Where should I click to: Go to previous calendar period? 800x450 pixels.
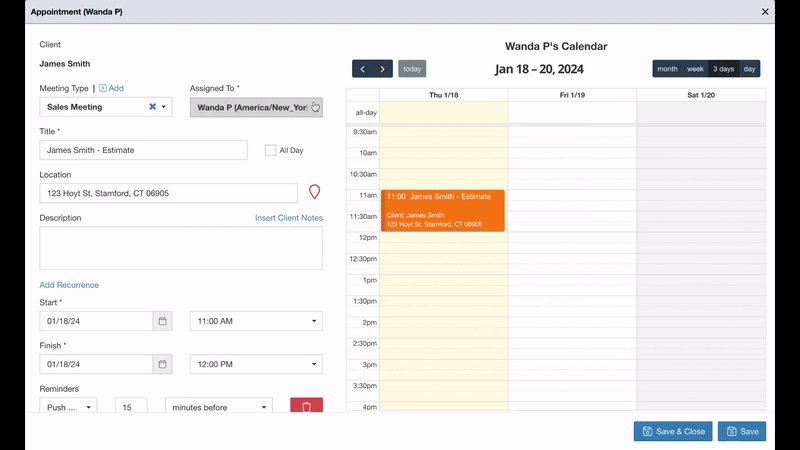coord(363,69)
